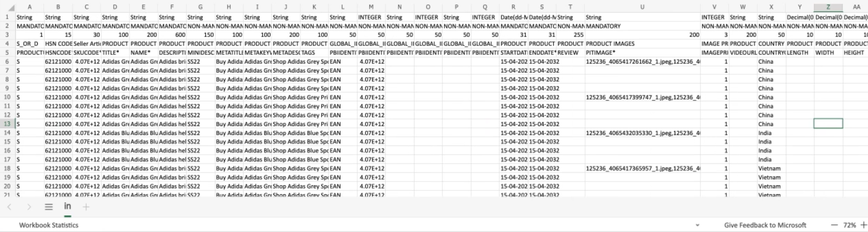Select column AA header
Viewport: 868px width, 232px height.
click(x=855, y=7)
